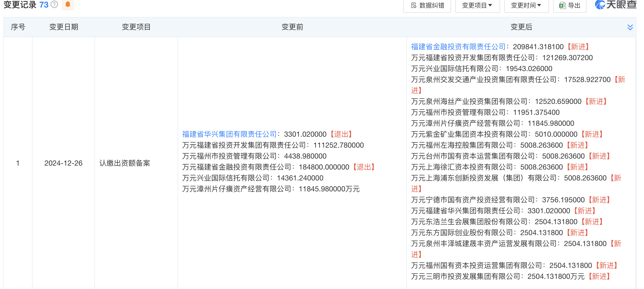Click the question mark help icon

tap(54, 4)
